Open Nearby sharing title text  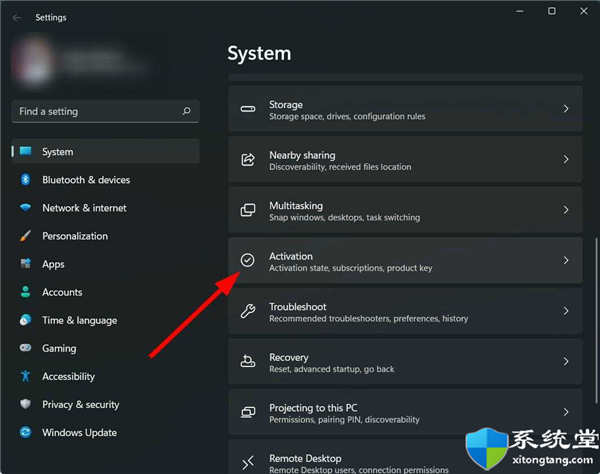(x=302, y=155)
